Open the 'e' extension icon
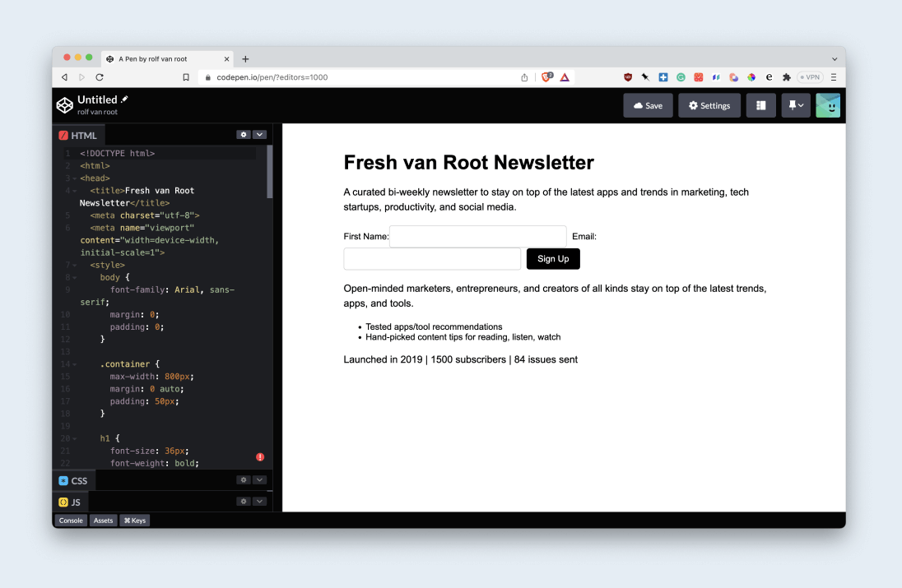 [x=769, y=77]
